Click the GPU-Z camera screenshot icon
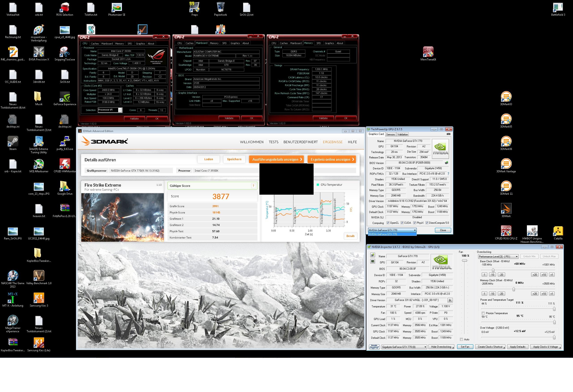Screen dimensions: 573x392 449,134
